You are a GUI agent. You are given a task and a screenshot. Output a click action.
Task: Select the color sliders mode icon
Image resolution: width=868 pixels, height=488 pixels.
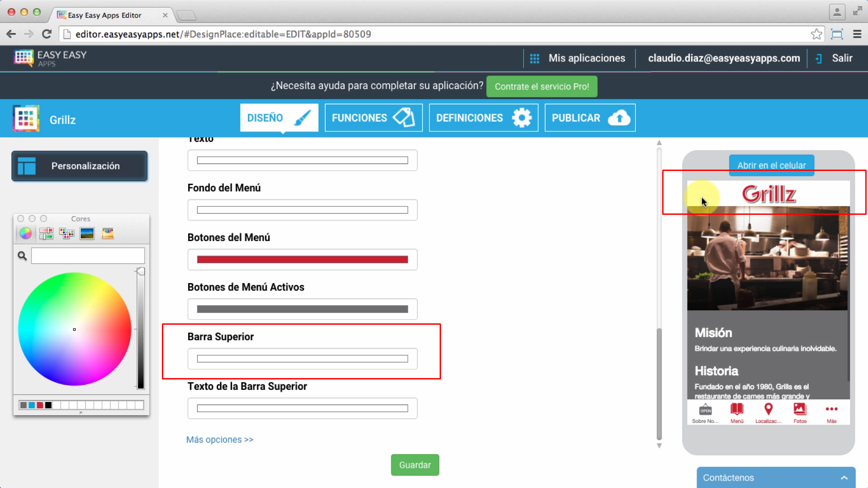(46, 233)
